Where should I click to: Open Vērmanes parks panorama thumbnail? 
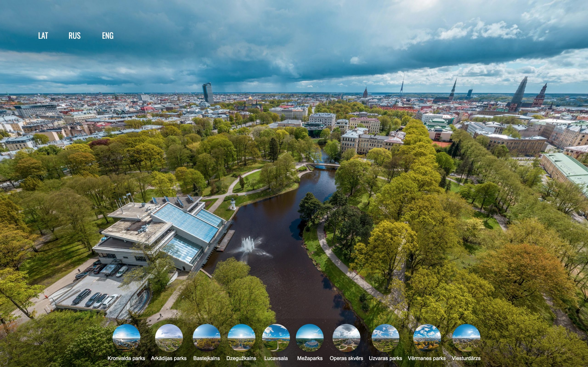[427, 338]
